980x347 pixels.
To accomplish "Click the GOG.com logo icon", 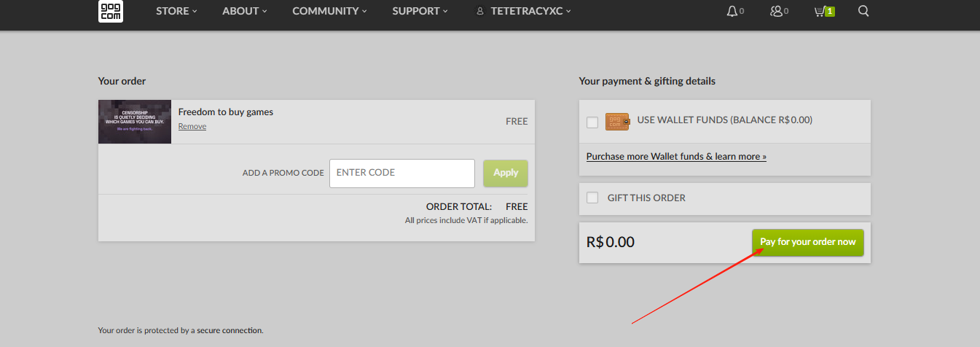I will coord(110,11).
